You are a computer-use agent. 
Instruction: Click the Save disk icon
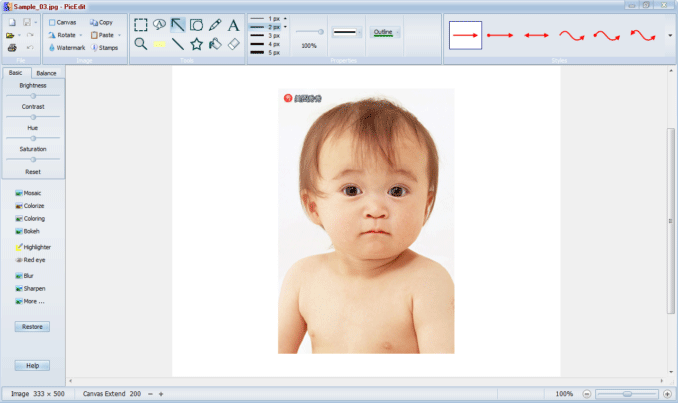[x=27, y=22]
